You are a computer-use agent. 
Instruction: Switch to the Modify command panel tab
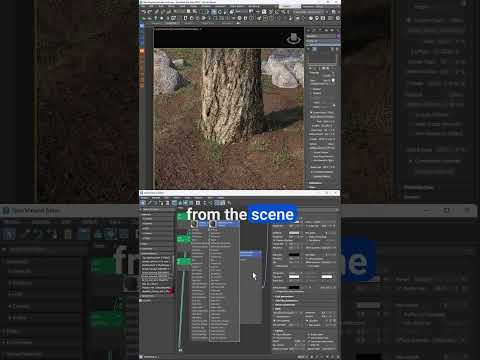click(315, 30)
